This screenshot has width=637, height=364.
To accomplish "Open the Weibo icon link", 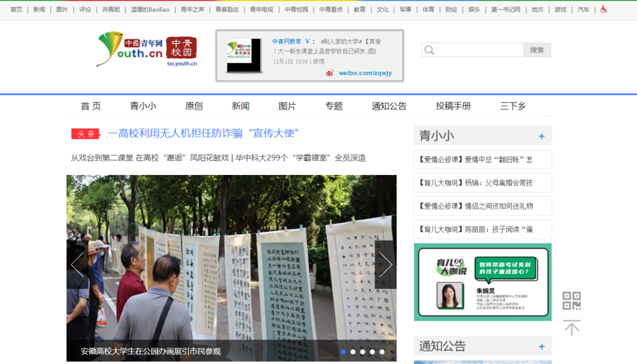I will point(330,73).
